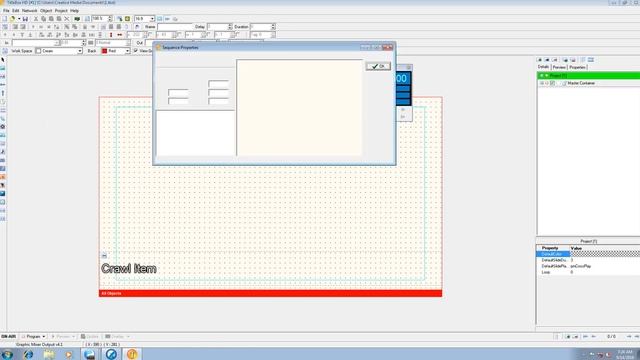Click the Name input field
This screenshot has height=360, width=640.
pyautogui.click(x=175, y=27)
